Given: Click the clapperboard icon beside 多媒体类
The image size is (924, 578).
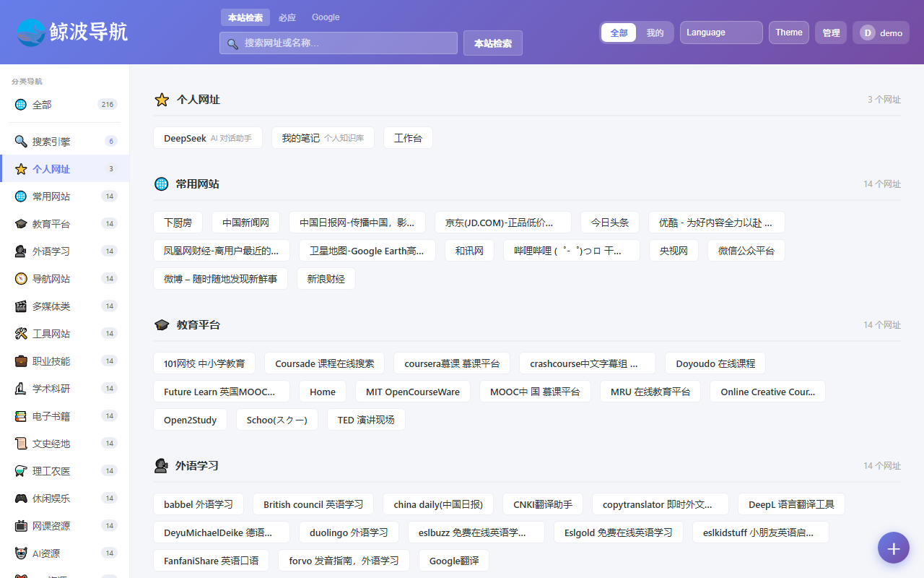Looking at the screenshot, I should point(21,306).
